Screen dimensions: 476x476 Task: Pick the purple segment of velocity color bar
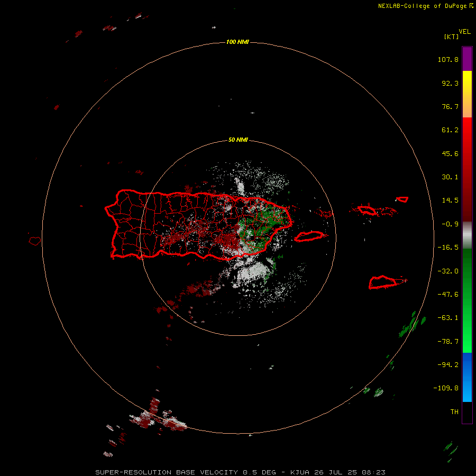pos(467,59)
